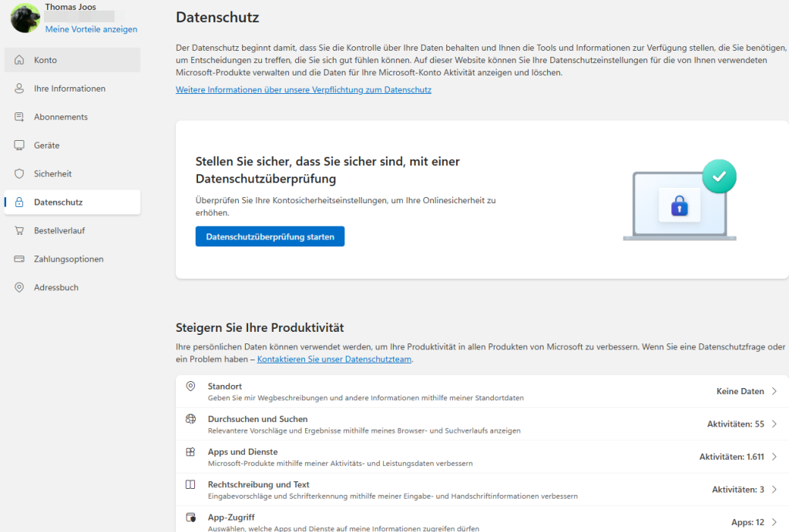Click the Geräte monitor icon

pyautogui.click(x=19, y=145)
